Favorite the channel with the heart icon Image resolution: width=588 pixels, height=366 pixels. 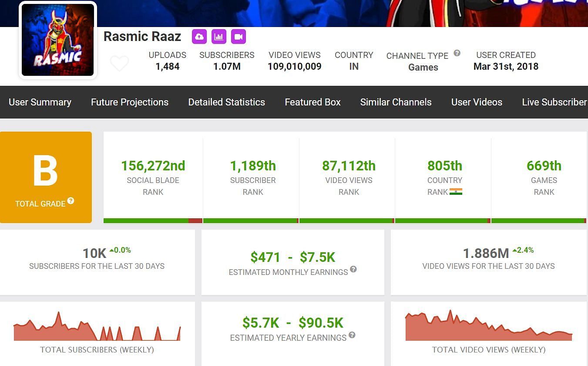[x=119, y=64]
